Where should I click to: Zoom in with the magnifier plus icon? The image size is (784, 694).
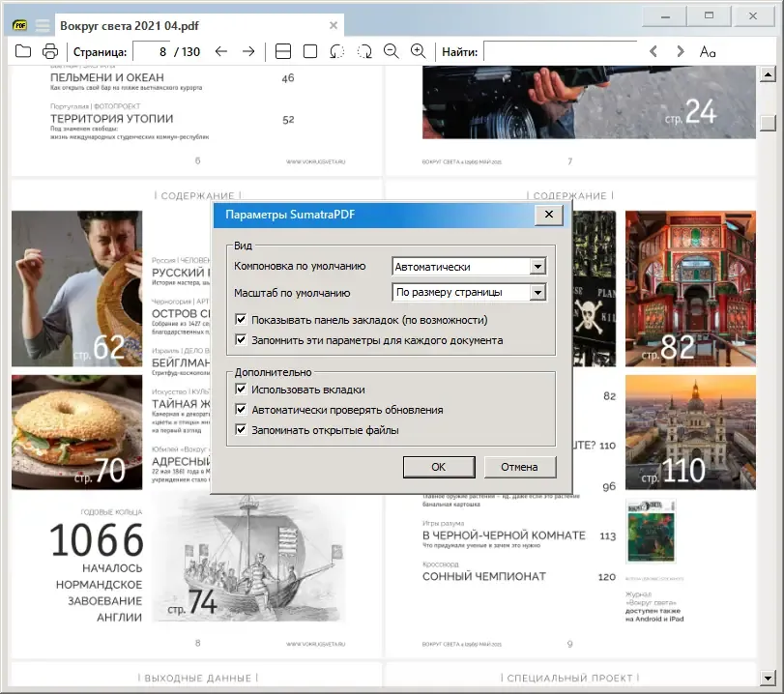pos(418,51)
